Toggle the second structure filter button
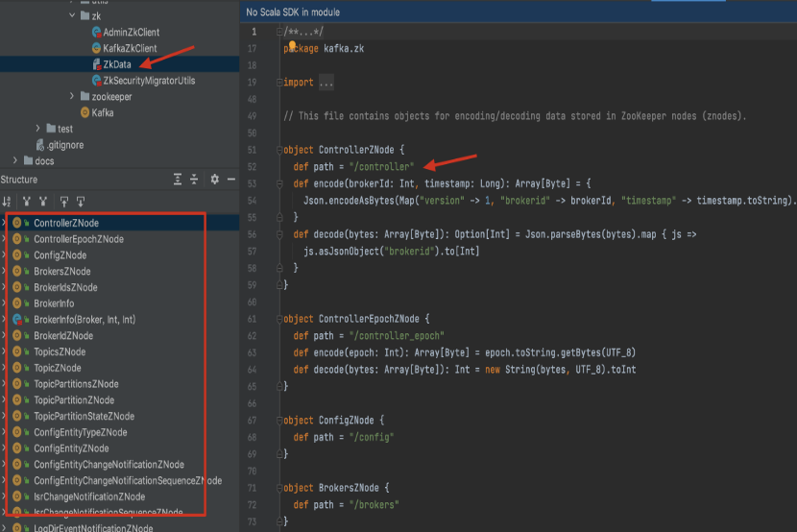Viewport: 797px width, 532px height. [42, 202]
